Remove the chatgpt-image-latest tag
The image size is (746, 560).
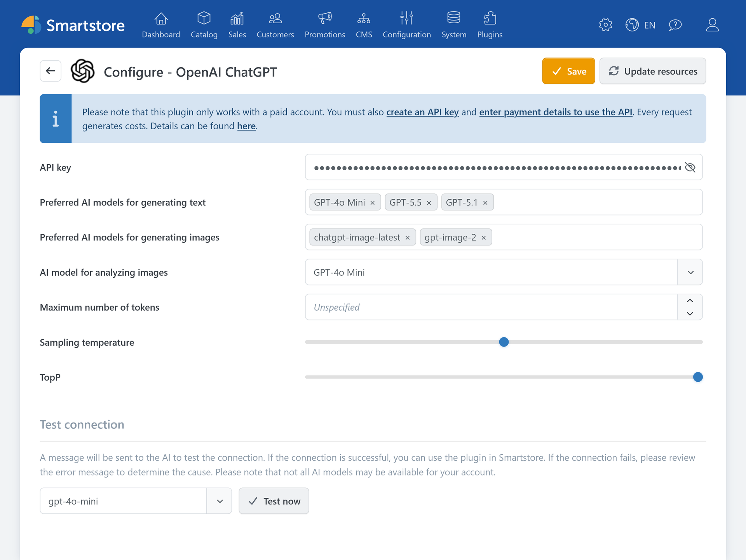pyautogui.click(x=408, y=238)
